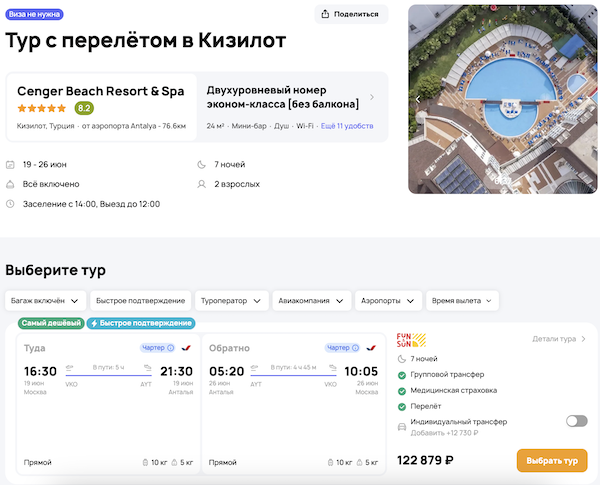Click the outbound flight airline logo

(186, 348)
